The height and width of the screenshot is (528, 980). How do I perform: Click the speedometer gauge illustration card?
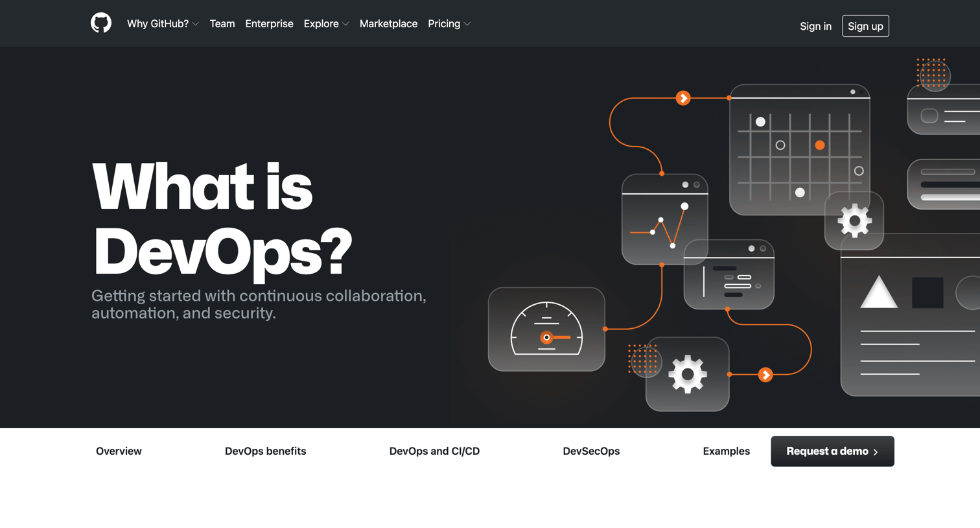point(546,330)
